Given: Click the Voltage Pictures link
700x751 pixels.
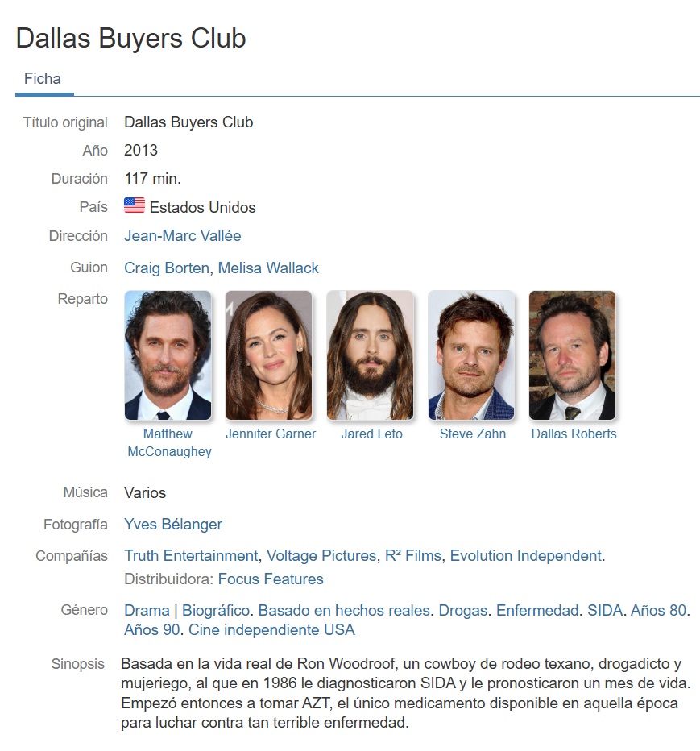Looking at the screenshot, I should click(321, 555).
